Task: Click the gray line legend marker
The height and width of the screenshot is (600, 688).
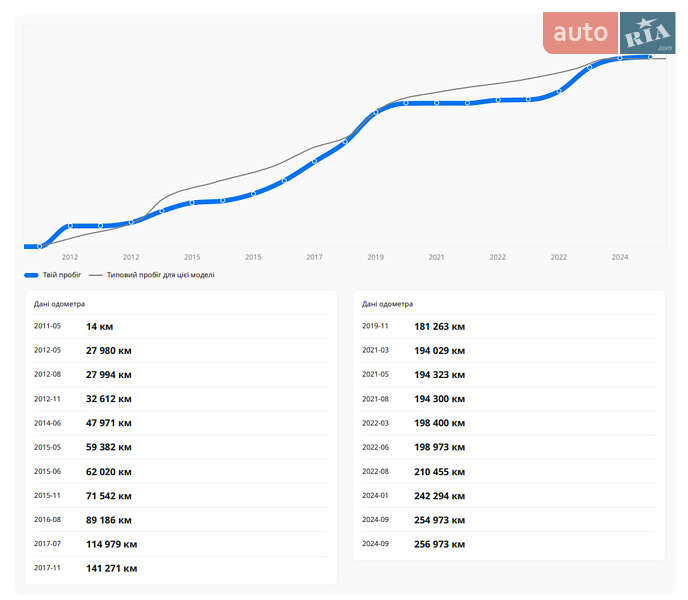Action: pos(96,274)
